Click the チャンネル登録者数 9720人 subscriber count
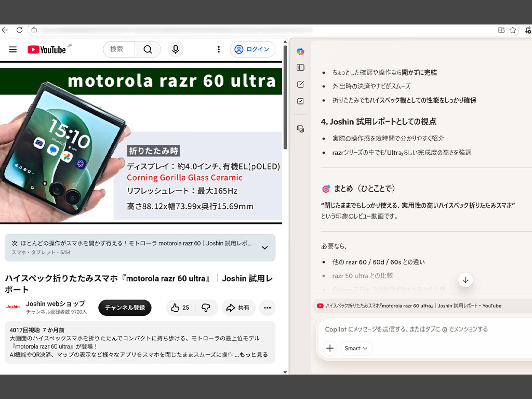Image resolution: width=532 pixels, height=399 pixels. (56, 312)
